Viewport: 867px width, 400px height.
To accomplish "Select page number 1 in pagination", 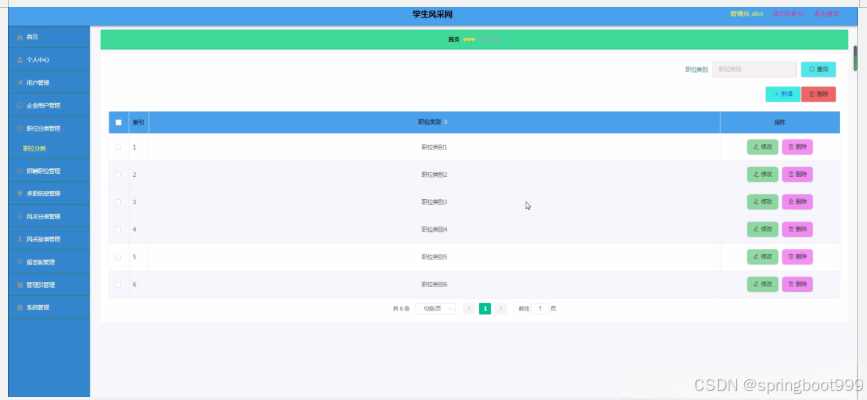I will coord(485,309).
